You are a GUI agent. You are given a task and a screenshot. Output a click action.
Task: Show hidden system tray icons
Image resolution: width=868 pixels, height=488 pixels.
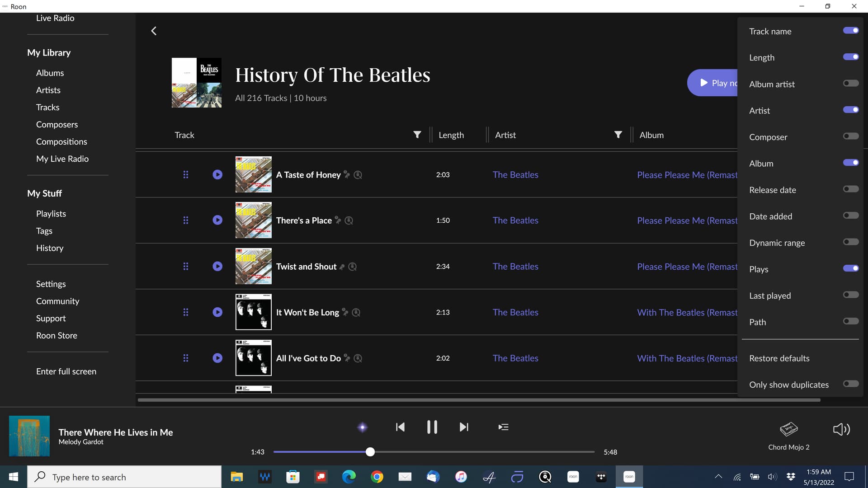[718, 477]
